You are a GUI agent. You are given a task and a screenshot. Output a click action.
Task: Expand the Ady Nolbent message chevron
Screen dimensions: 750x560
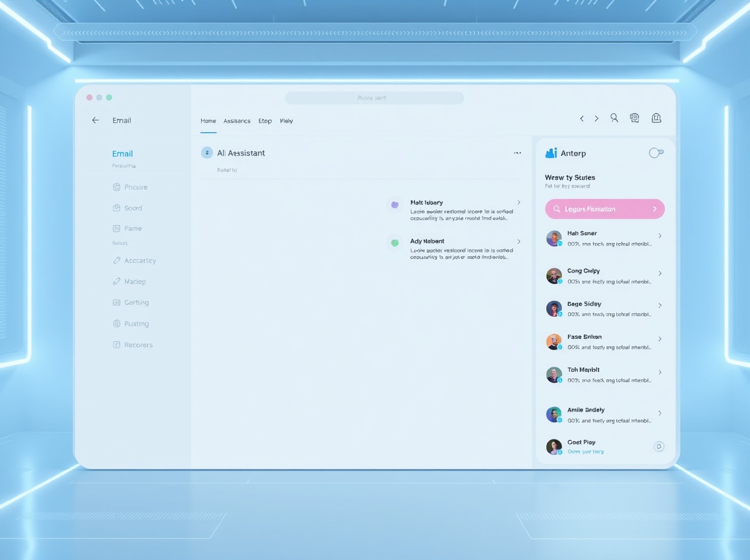coord(519,242)
